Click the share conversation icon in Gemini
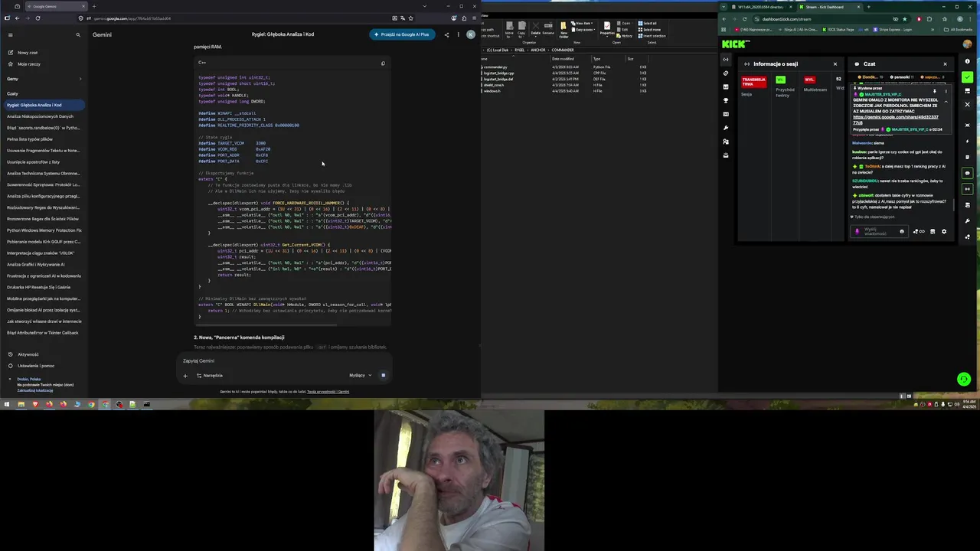 (x=446, y=34)
